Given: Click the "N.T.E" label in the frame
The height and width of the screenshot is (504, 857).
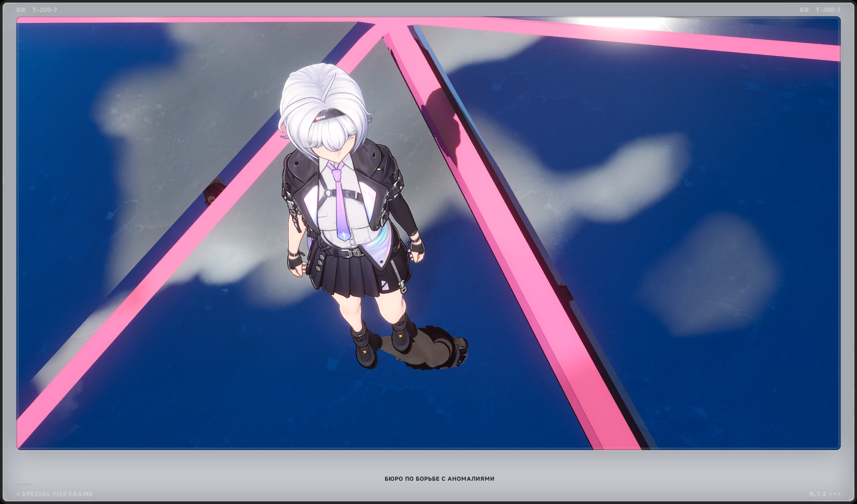Looking at the screenshot, I should 817,494.
